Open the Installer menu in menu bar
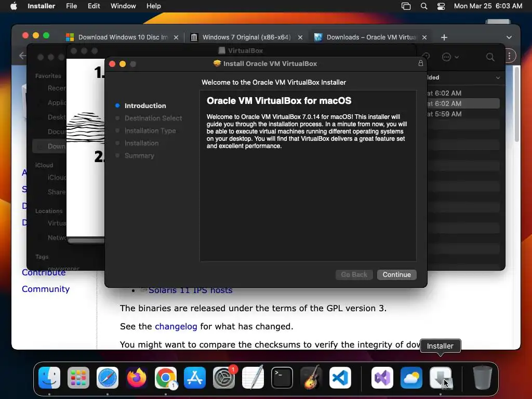 (41, 6)
